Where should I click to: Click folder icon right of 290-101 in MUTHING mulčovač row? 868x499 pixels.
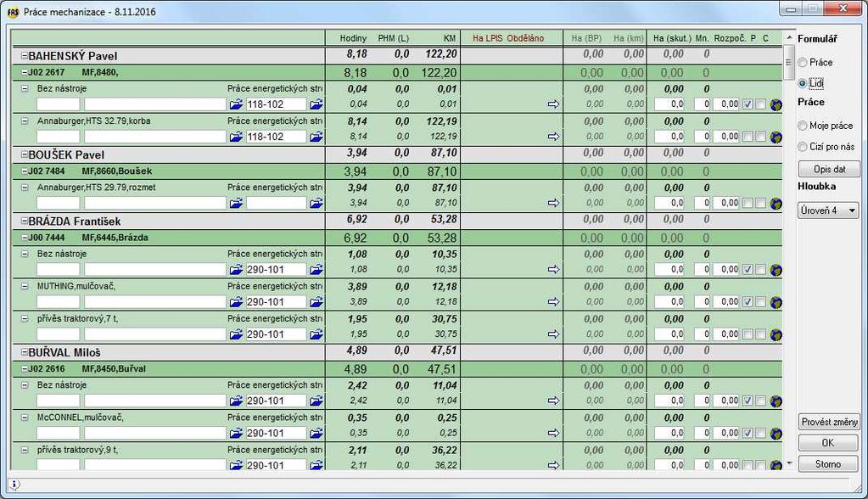click(x=316, y=302)
